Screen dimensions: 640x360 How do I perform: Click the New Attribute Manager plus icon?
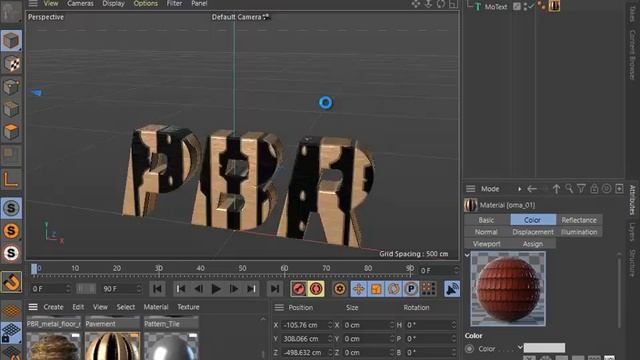tap(619, 189)
